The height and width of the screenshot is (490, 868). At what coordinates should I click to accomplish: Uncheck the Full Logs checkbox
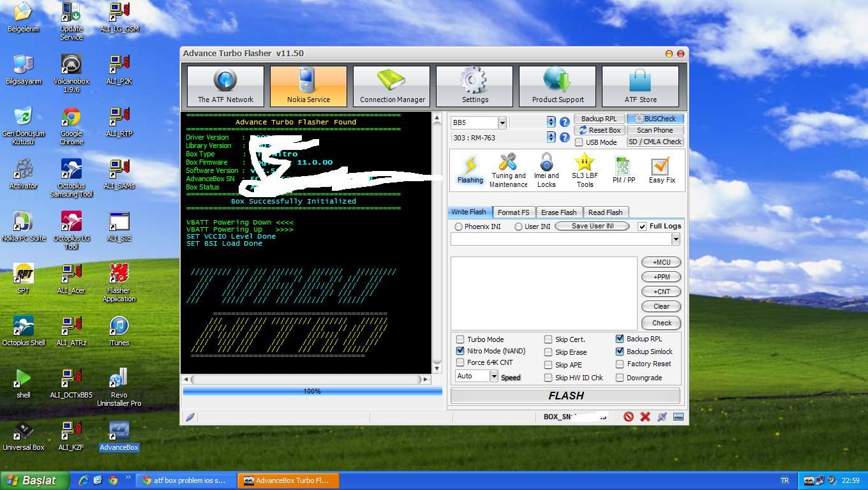(642, 226)
